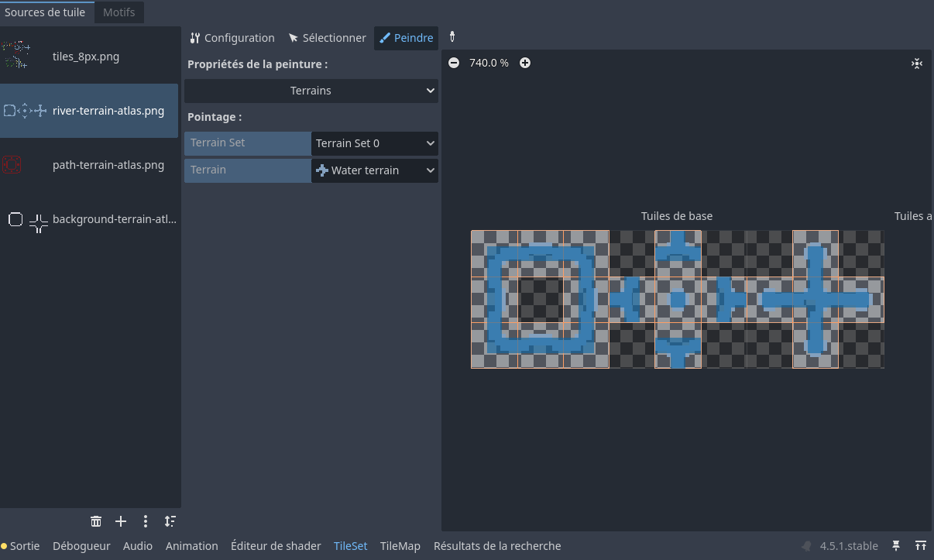
Task: Switch to the Motifs tab
Action: click(119, 12)
